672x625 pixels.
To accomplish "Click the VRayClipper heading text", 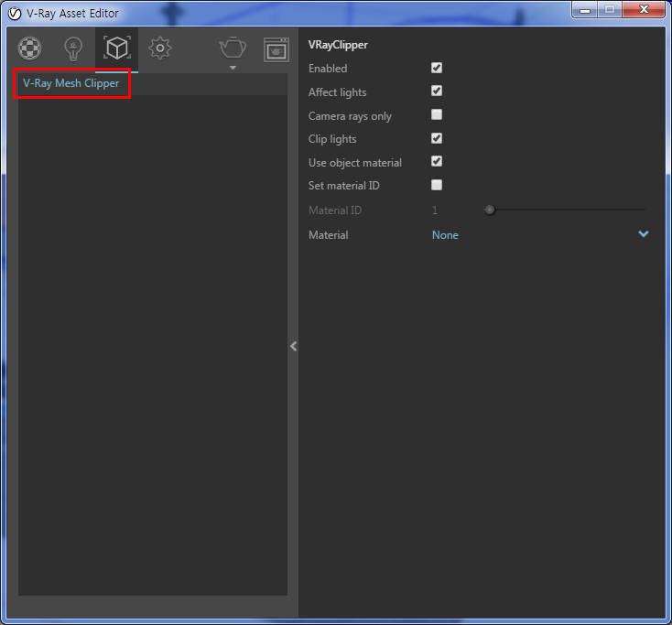I will pos(338,45).
